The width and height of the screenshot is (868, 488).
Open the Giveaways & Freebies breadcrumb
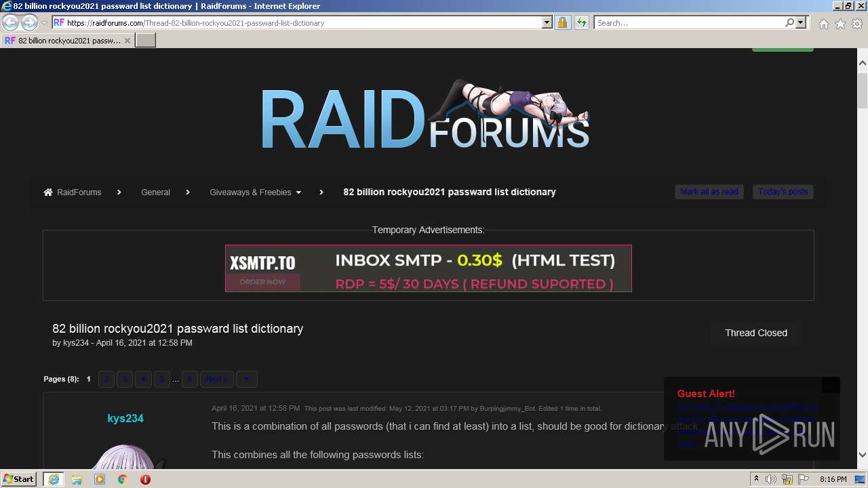coord(250,192)
